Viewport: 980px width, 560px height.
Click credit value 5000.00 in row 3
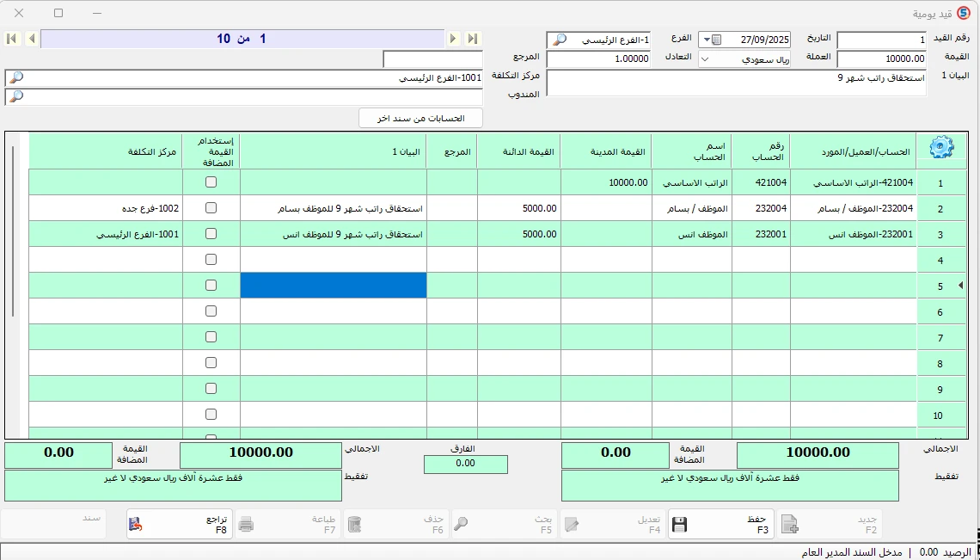[518, 234]
